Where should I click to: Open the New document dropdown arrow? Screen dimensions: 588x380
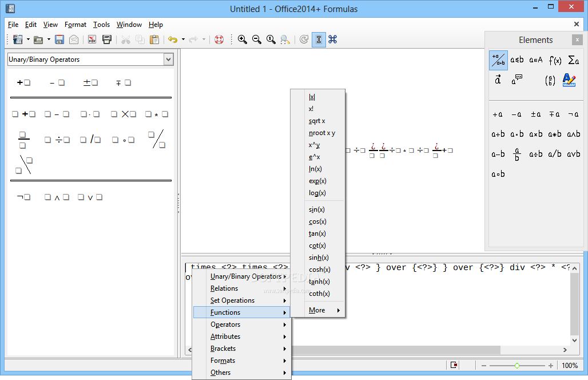[28, 39]
